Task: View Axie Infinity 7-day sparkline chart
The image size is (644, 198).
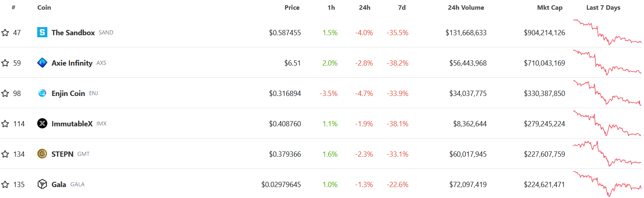Action: pyautogui.click(x=607, y=63)
